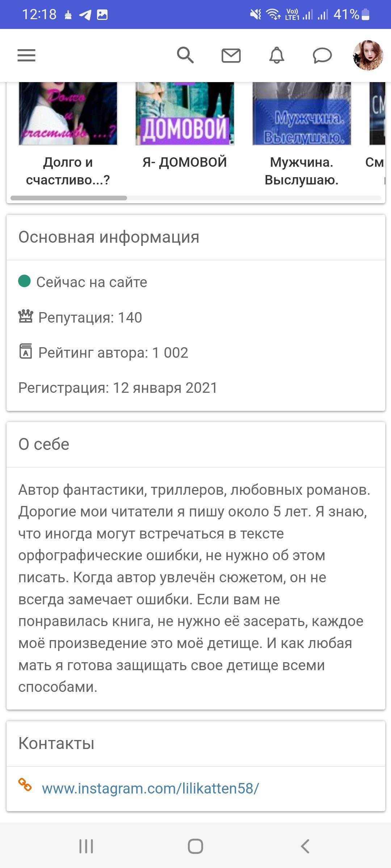Tap the "ДОМОВОЙ" book cover thumbnail
The image size is (391, 868).
[x=185, y=114]
